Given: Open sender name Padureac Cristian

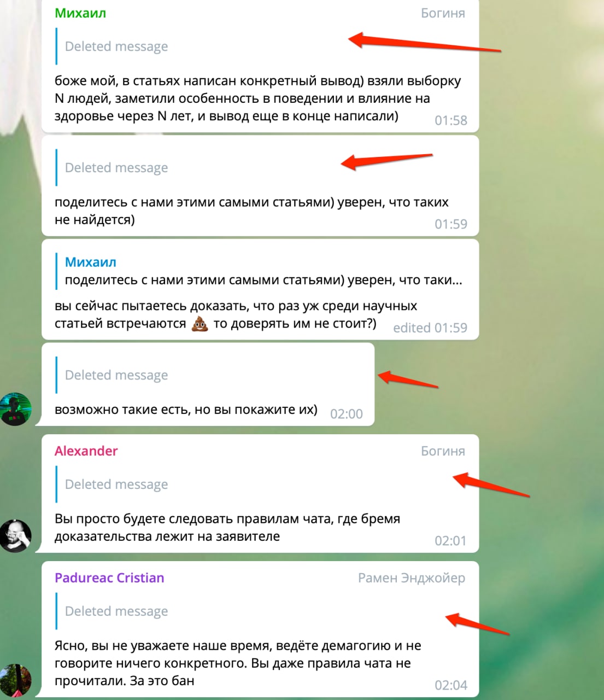Looking at the screenshot, I should [x=109, y=578].
